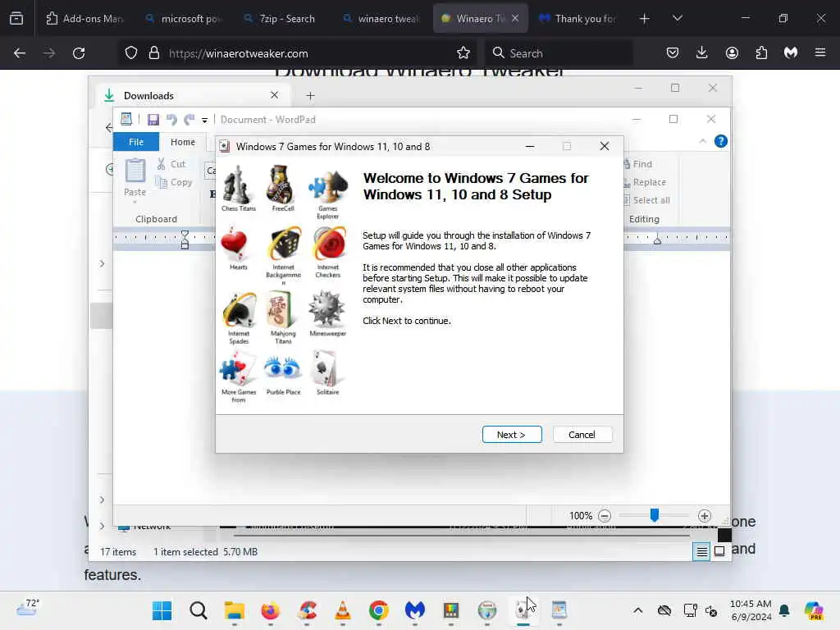
Task: Click the Internet Spades icon
Action: 239,309
